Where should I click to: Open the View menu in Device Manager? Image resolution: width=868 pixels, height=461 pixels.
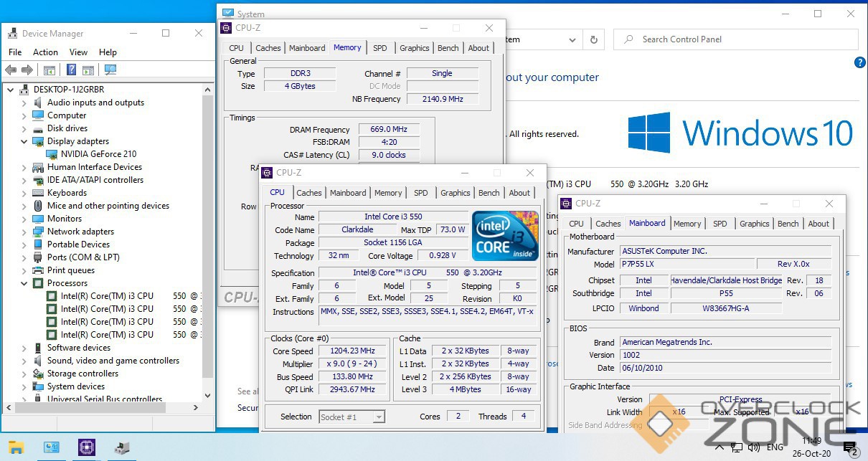click(78, 52)
